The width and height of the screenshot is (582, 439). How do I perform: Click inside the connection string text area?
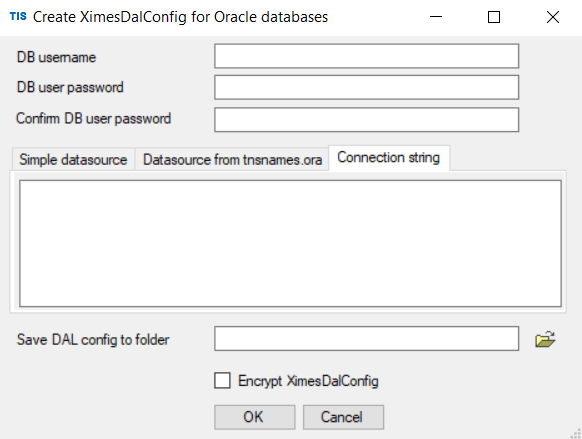pos(290,243)
